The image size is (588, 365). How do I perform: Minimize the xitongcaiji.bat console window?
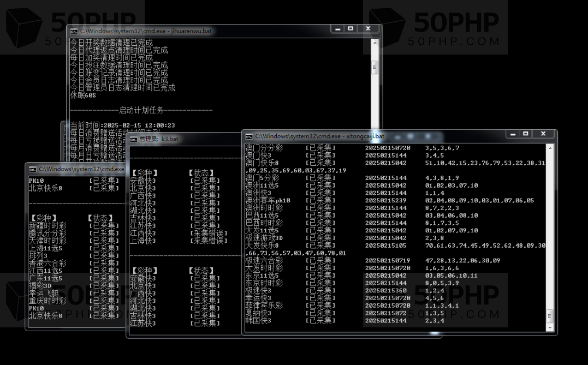tap(513, 134)
